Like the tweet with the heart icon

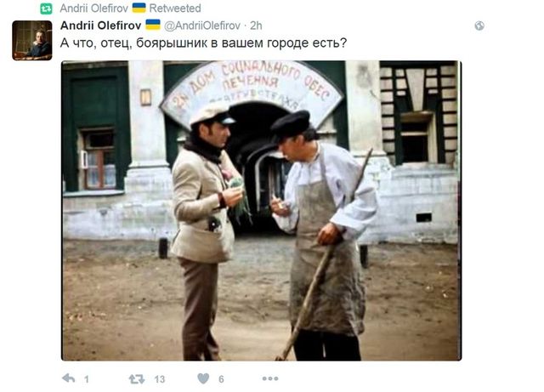tap(203, 378)
